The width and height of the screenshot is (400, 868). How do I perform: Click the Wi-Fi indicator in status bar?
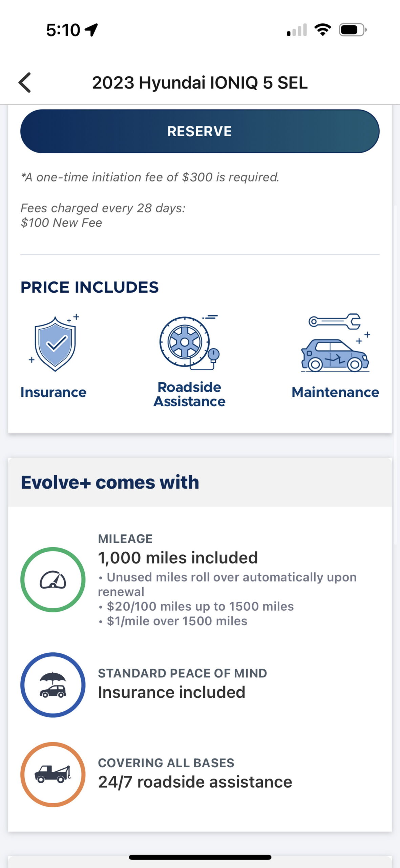(x=323, y=30)
